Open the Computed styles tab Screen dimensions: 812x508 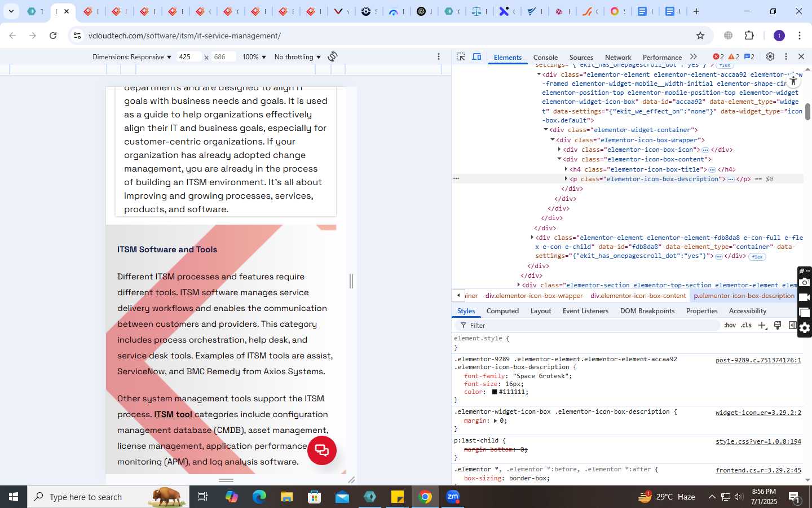(502, 311)
